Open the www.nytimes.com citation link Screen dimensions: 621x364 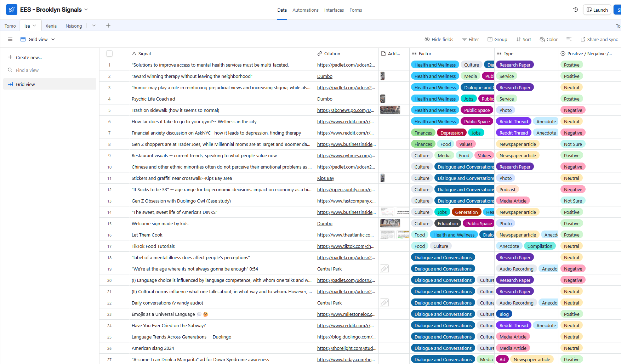click(x=346, y=155)
